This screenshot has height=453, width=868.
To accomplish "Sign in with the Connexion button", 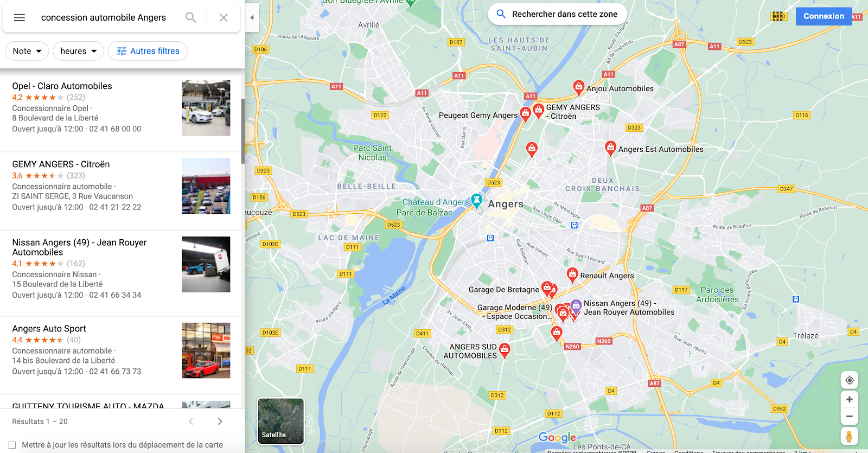I will tap(824, 16).
